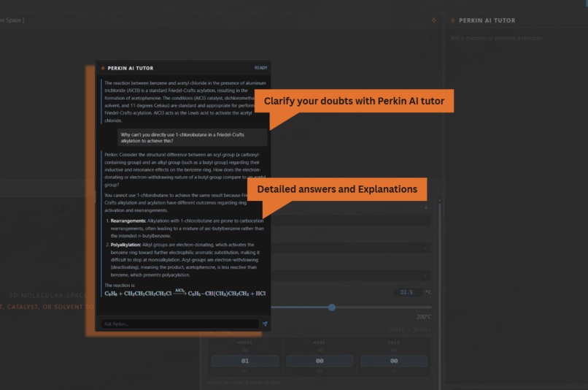
Task: Click the user message about 1-chlorobutane
Action: 193,138
